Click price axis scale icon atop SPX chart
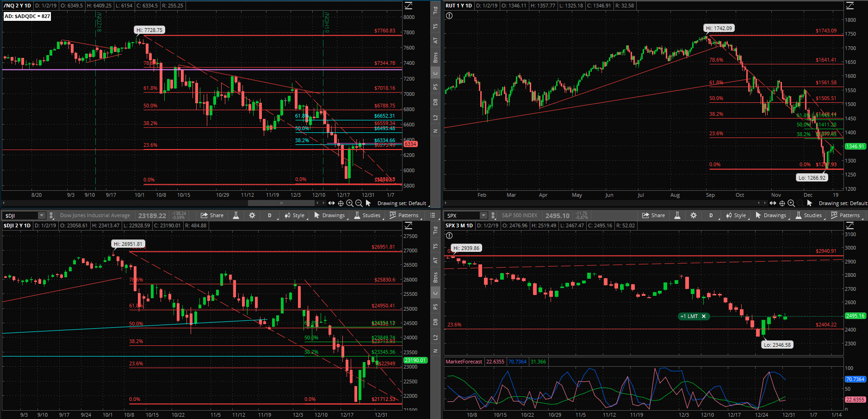 pos(850,225)
